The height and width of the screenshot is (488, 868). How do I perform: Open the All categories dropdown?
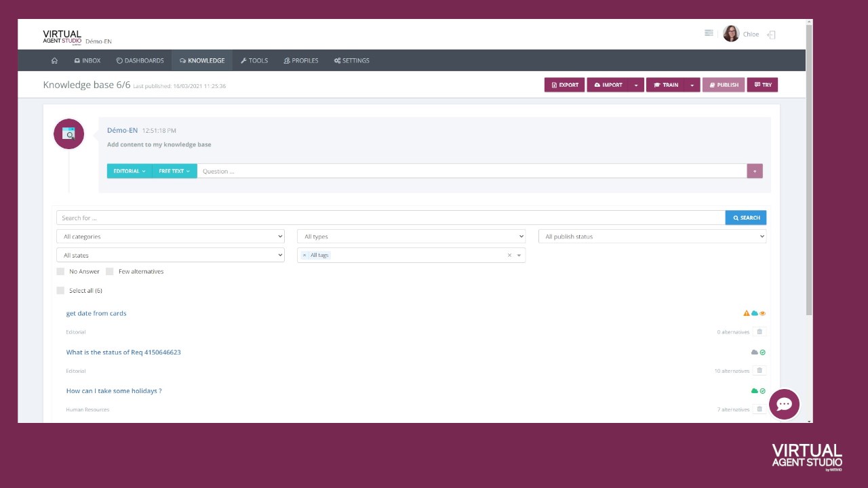[170, 237]
